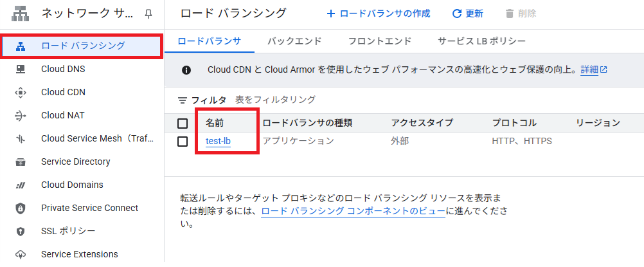
Task: Click the Cloud Domains icon
Action: (20, 185)
